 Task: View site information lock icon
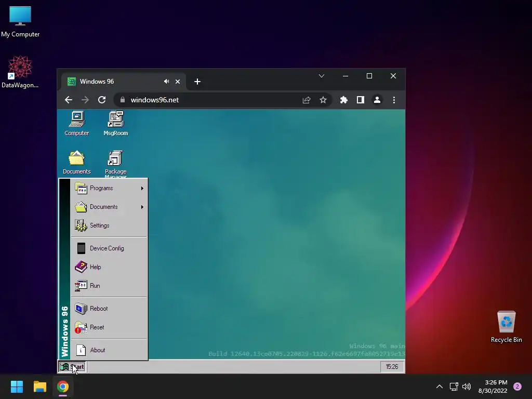(x=123, y=100)
